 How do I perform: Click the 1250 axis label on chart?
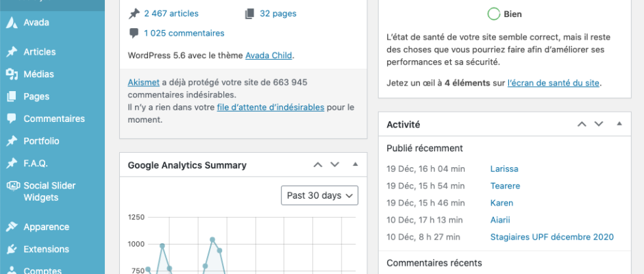136,217
